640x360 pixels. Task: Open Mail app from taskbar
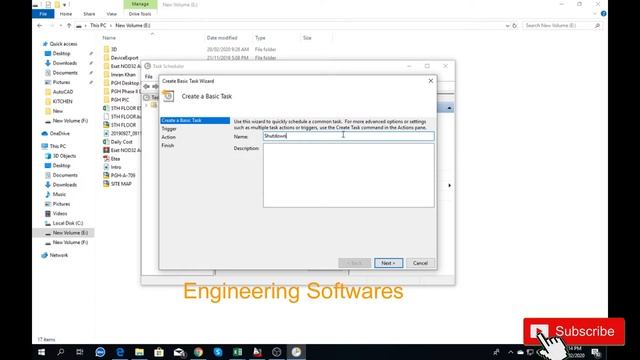179,352
